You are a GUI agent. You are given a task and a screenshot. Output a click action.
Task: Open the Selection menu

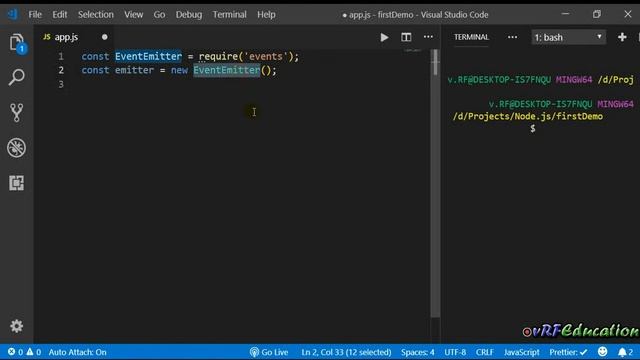pyautogui.click(x=96, y=15)
